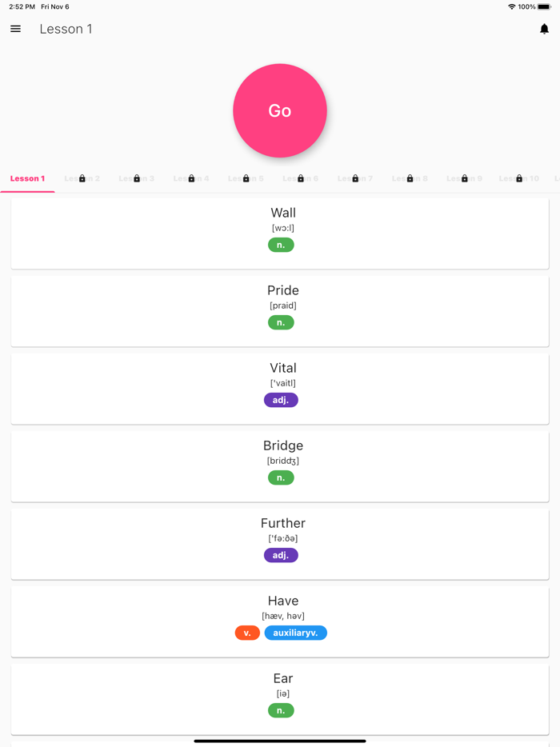Tap the lock icon on Lesson 4
This screenshot has height=747, width=560.
pos(191,178)
